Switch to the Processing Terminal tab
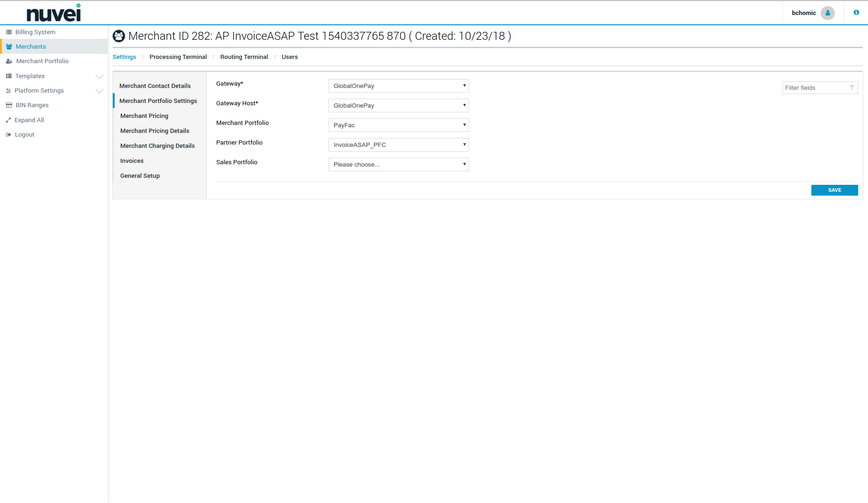The image size is (868, 503). pyautogui.click(x=178, y=57)
